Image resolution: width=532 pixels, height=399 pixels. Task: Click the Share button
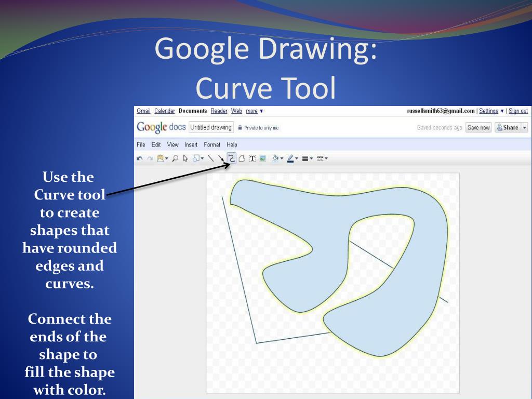508,128
